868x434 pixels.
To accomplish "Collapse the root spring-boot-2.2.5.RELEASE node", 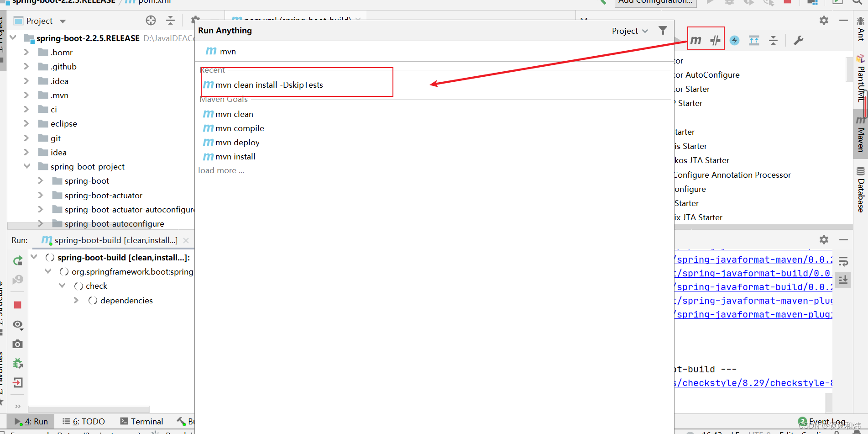I will coord(13,38).
